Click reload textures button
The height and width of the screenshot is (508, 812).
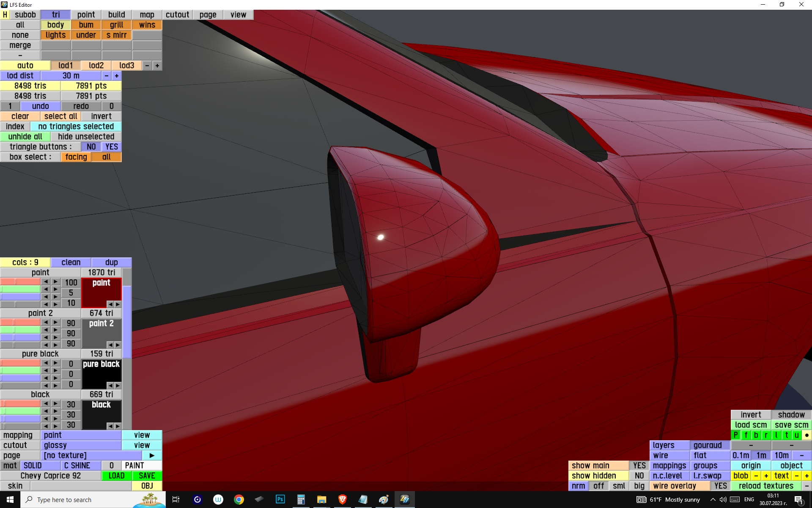tap(765, 486)
